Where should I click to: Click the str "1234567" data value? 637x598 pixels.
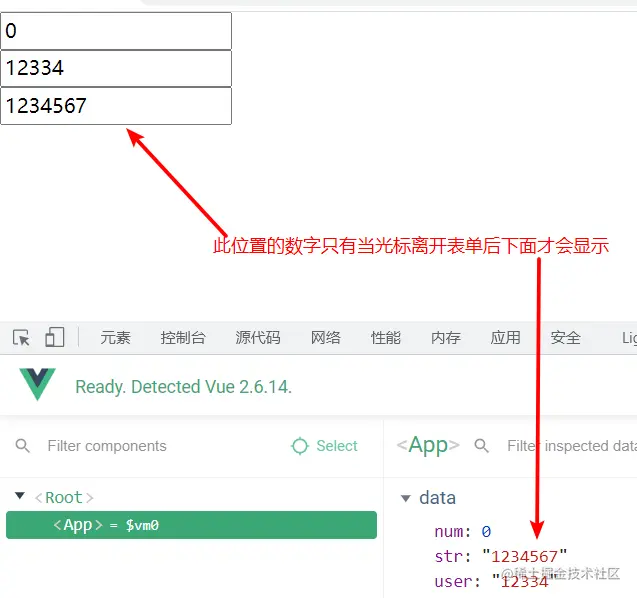click(524, 556)
